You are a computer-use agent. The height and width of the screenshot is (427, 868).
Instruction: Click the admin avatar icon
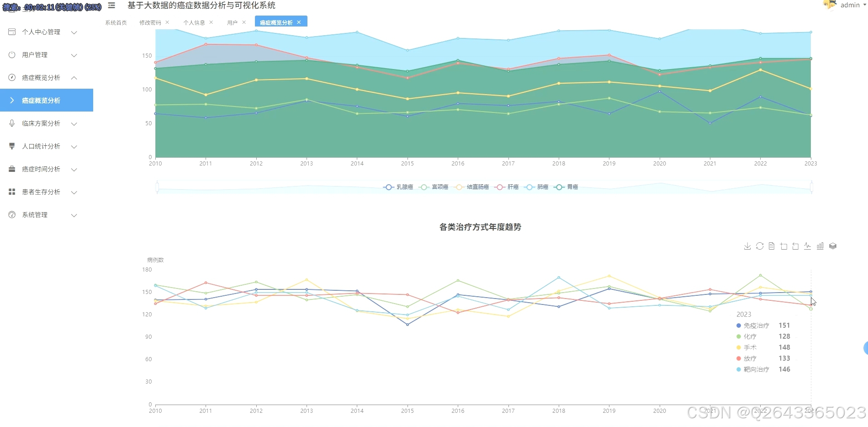pyautogui.click(x=830, y=5)
